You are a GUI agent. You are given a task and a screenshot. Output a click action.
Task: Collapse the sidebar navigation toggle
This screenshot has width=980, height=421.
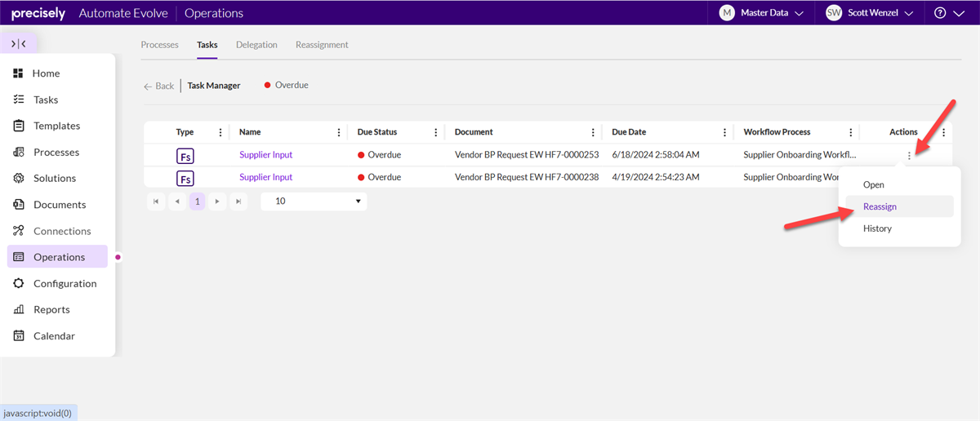[x=19, y=43]
